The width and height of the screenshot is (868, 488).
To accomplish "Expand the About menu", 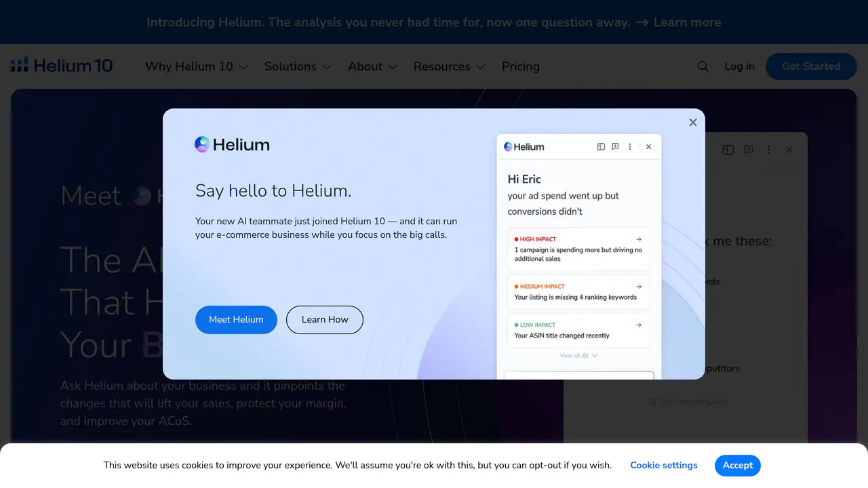I will pos(372,66).
